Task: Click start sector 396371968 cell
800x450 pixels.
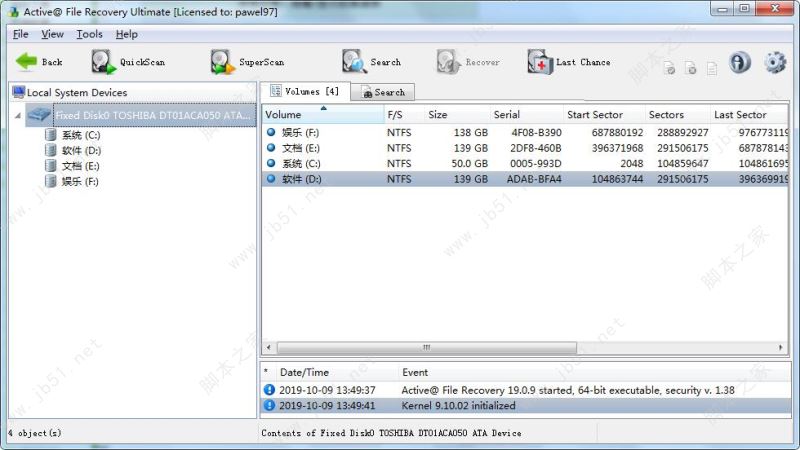Action: [617, 148]
